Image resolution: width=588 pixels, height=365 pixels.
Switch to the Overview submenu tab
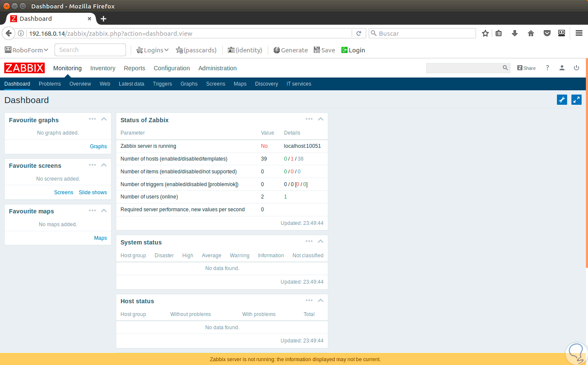click(80, 84)
